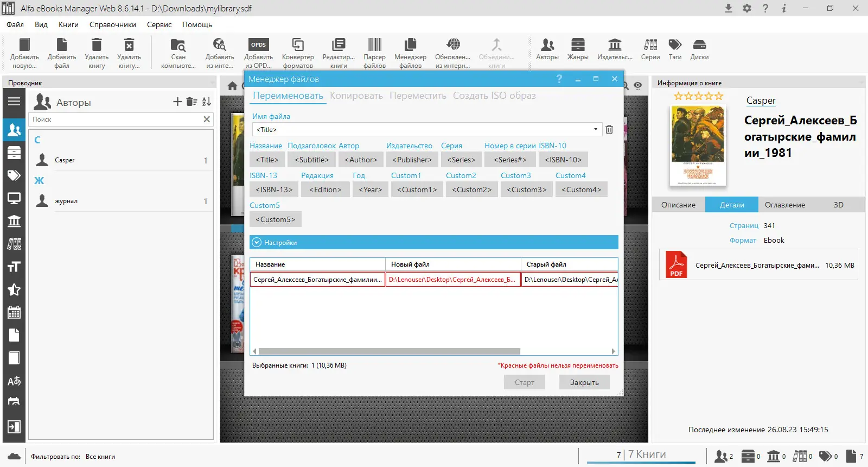Image resolution: width=868 pixels, height=467 pixels.
Task: Open the Оглавление tab in book info
Action: (785, 205)
